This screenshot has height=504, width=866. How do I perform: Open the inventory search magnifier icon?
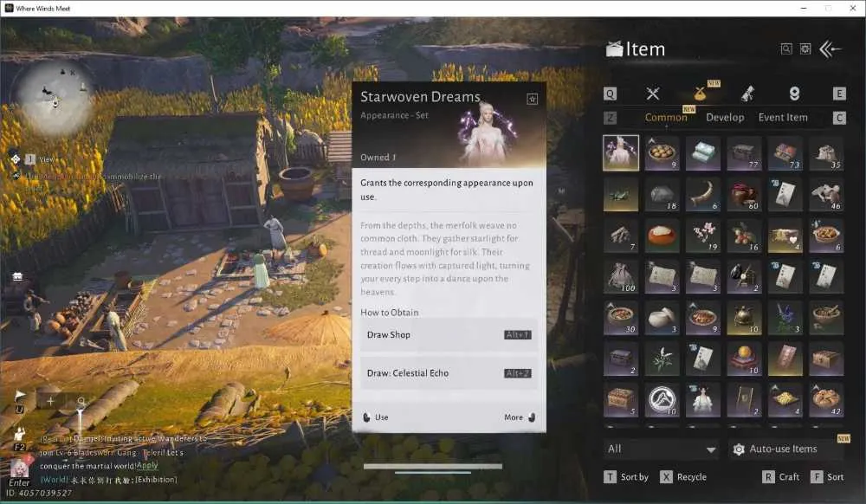coord(786,49)
